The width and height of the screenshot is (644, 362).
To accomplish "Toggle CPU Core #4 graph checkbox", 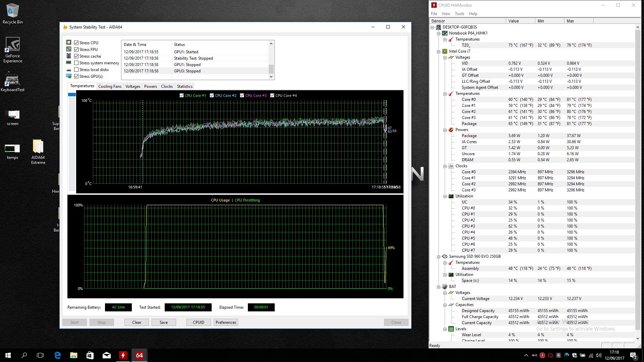I will pyautogui.click(x=272, y=95).
